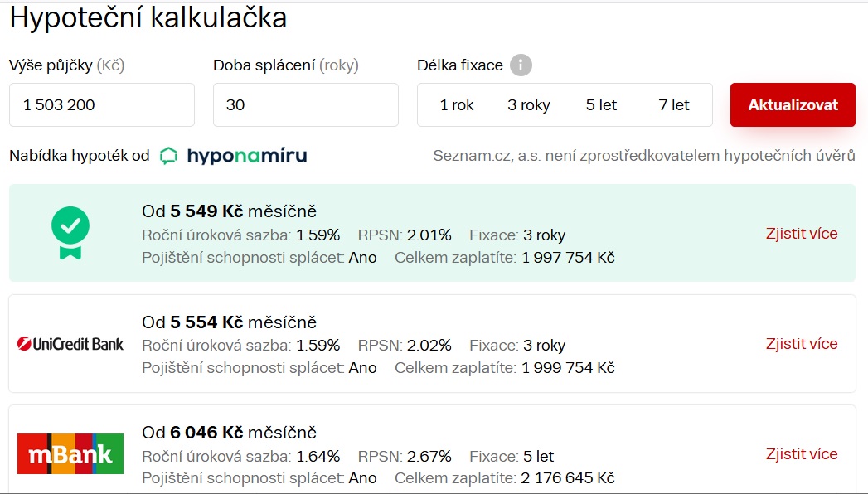The image size is (868, 494).
Task: Open Zjistit více for the 5 549 Kč offer
Action: click(802, 234)
